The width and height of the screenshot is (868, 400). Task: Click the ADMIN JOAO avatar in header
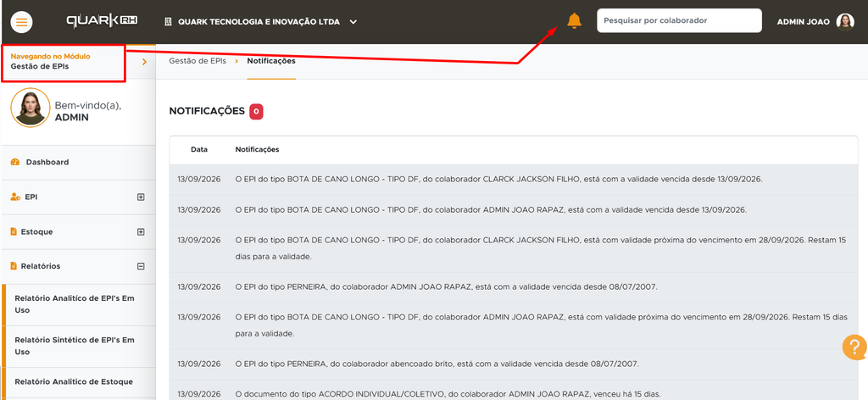[845, 21]
